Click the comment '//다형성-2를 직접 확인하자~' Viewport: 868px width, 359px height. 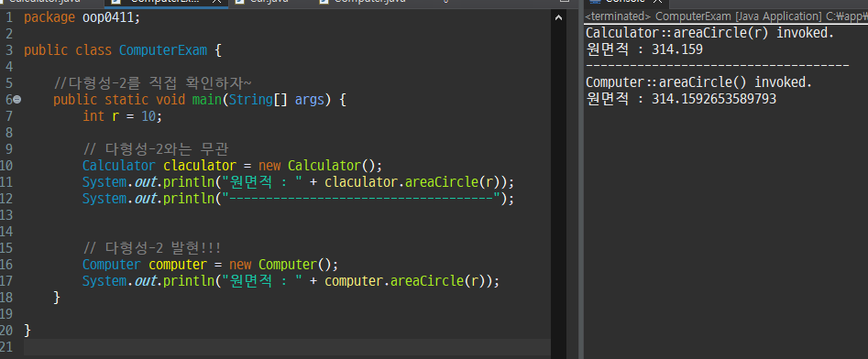coord(153,83)
